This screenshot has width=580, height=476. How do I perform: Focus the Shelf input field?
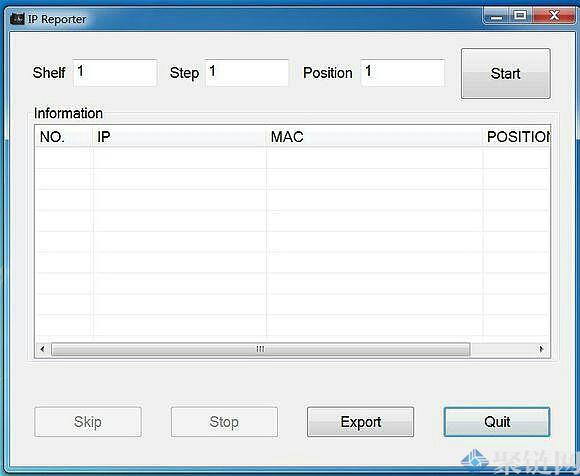pos(115,72)
